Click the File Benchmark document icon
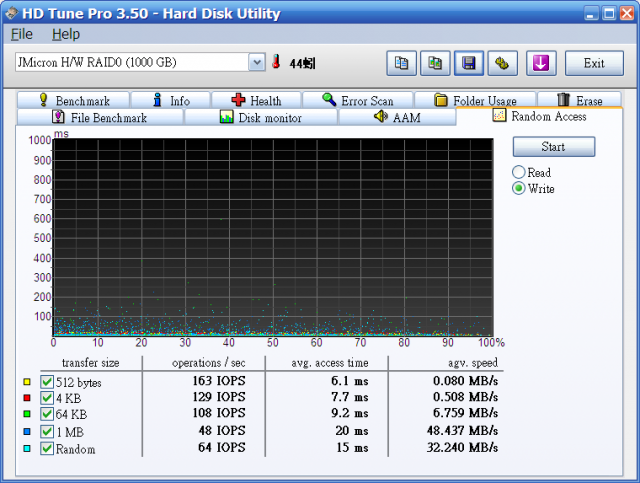Viewport: 640px width, 483px height. pyautogui.click(x=58, y=117)
